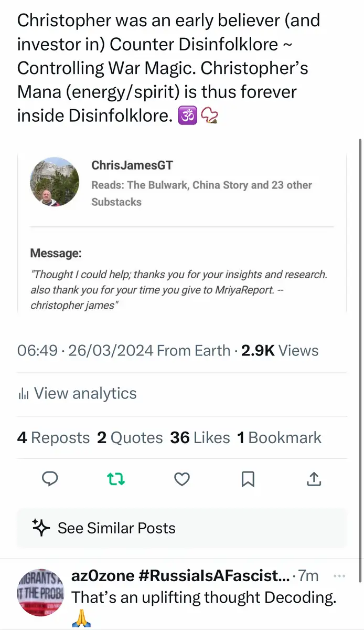Click the sparkle icon beside Similar Posts
Viewport: 364px width, 630px height.
pos(41,528)
